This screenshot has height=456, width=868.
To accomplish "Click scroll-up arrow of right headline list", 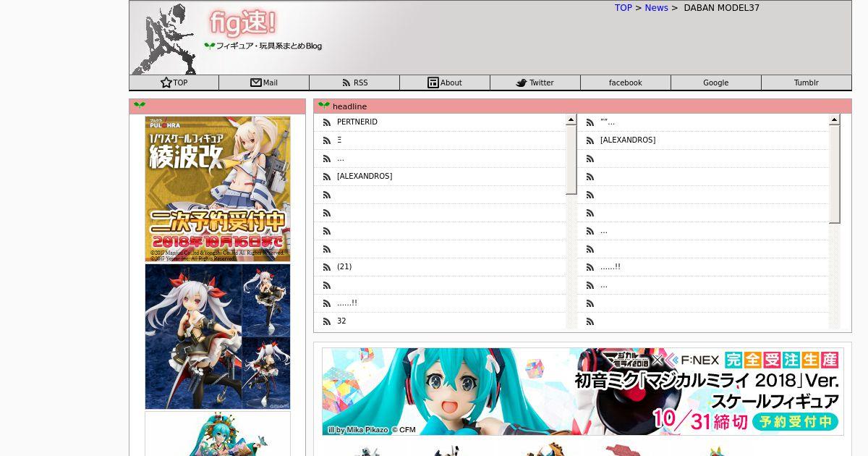I will (834, 119).
